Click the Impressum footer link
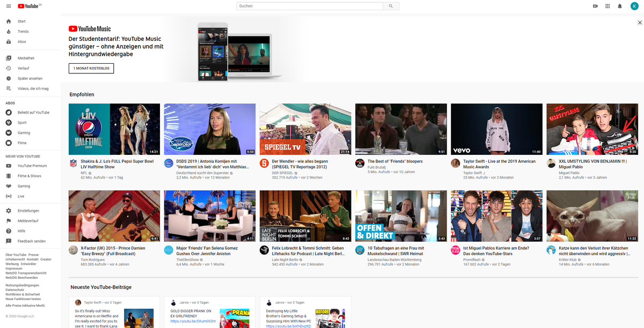This screenshot has height=328, width=644. (x=14, y=269)
